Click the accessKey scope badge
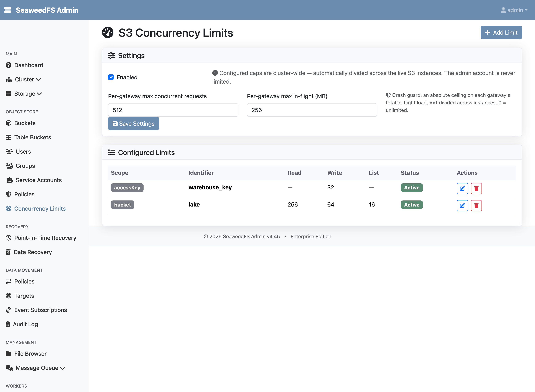The image size is (535, 392). point(127,187)
